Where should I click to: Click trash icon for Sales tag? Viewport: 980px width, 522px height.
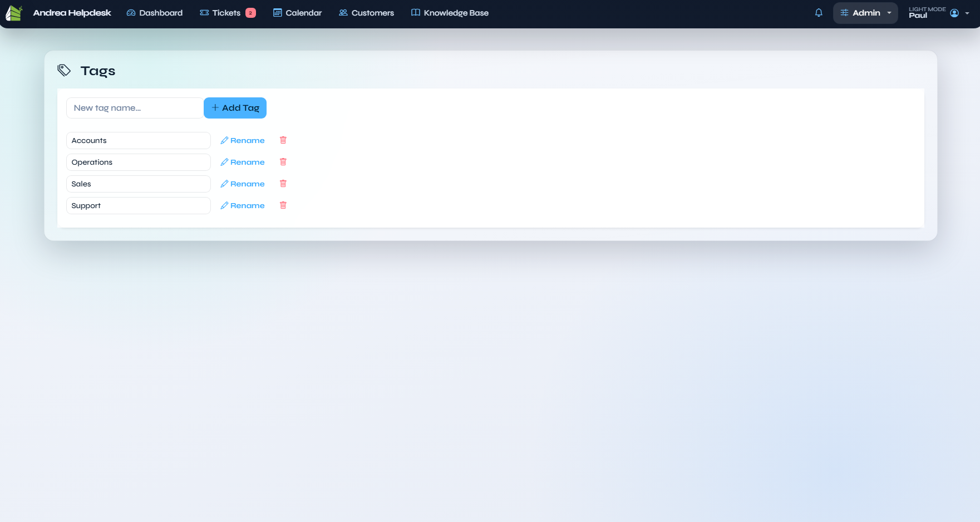pyautogui.click(x=283, y=184)
